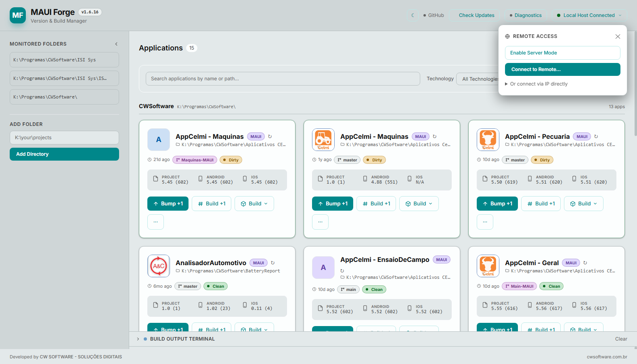Toggle dark mode with the moon icon
Screen dimensions: 637x364
(x=413, y=15)
